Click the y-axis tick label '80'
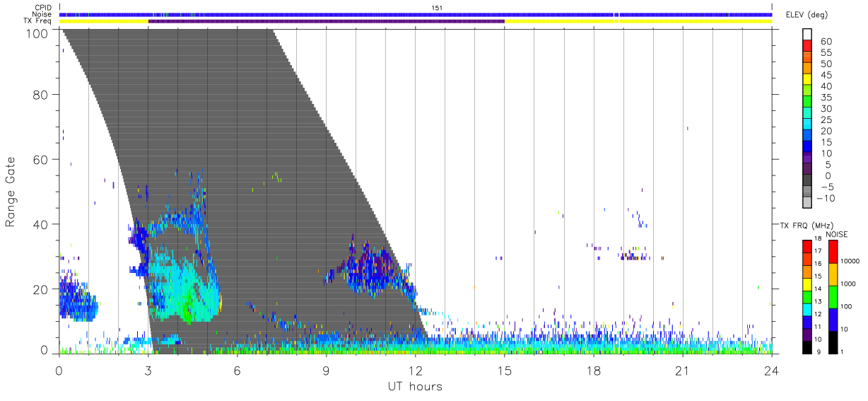The width and height of the screenshot is (868, 401). point(42,95)
